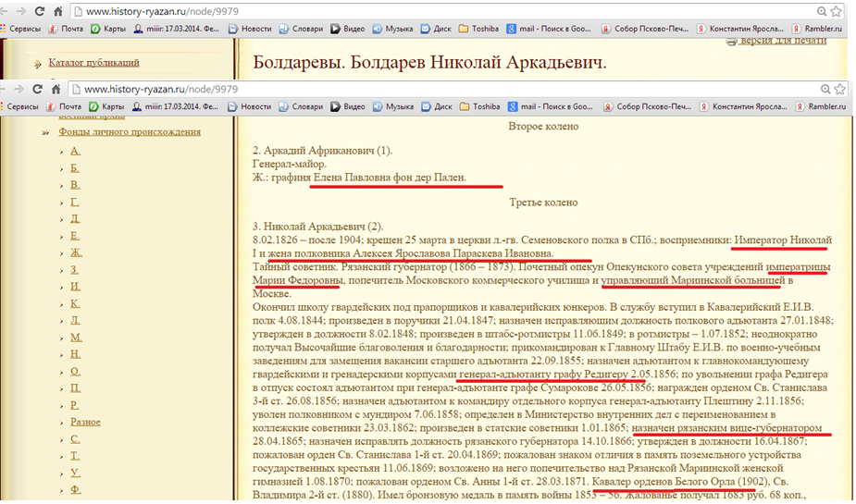Click the title 'Болдаревы. Болдарев Николай Аркадьевич.'
This screenshot has width=856, height=504.
tap(429, 62)
